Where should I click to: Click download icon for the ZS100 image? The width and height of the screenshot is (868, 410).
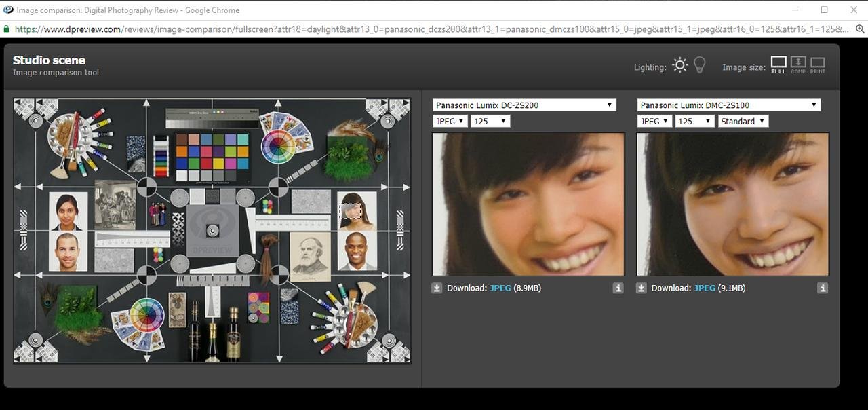(642, 287)
